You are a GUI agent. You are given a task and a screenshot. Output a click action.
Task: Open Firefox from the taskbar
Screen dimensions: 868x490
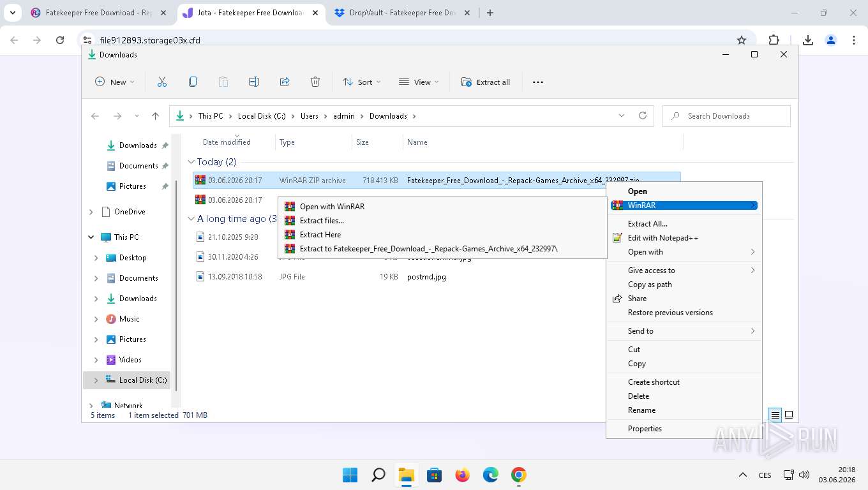463,475
